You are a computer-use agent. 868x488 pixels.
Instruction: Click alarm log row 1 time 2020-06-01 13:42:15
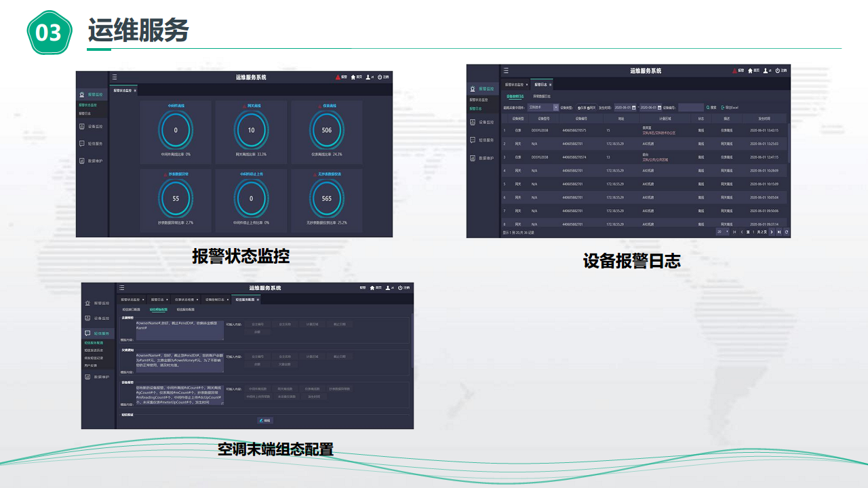(764, 130)
